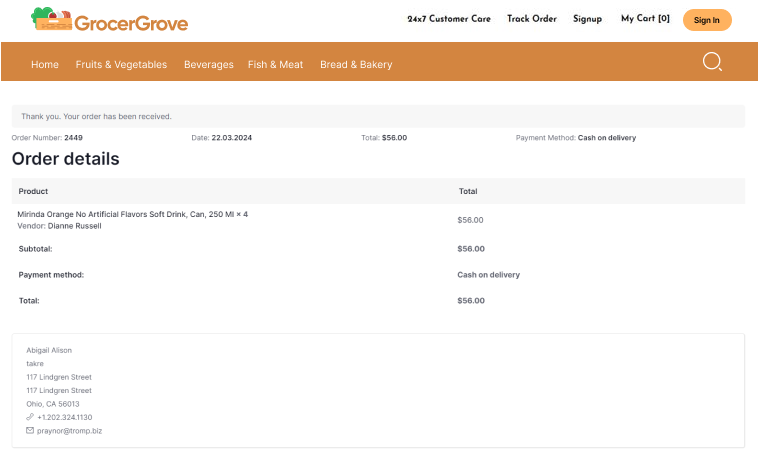
Task: Go to the Track Order page
Action: click(531, 19)
